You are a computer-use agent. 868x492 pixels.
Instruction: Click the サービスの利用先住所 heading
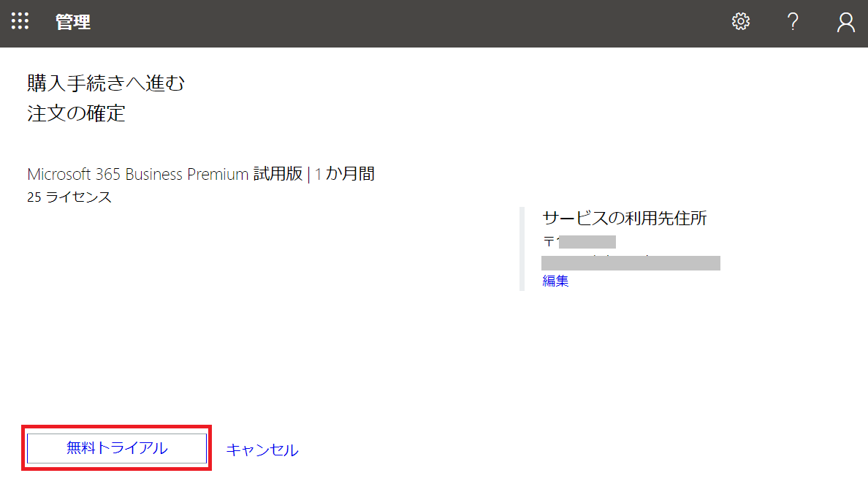point(625,219)
